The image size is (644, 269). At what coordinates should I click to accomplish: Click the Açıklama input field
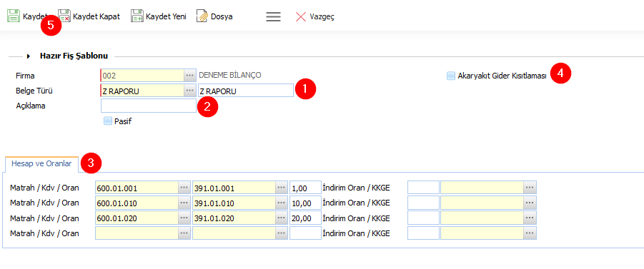pos(149,106)
